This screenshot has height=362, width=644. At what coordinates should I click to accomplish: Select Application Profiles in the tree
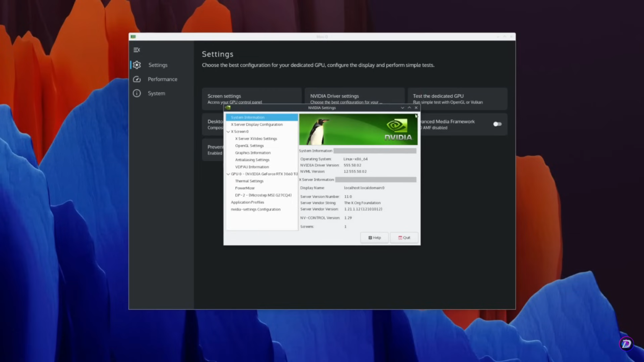[x=247, y=202]
